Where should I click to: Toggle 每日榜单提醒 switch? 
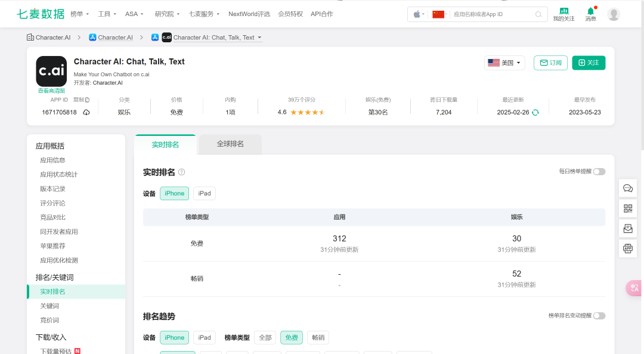(599, 172)
